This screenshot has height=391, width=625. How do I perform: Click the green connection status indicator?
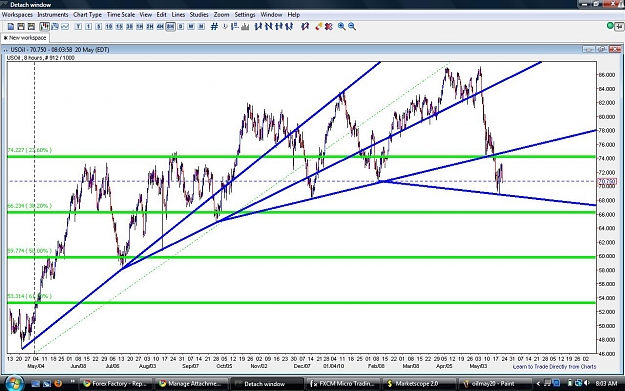(610, 26)
